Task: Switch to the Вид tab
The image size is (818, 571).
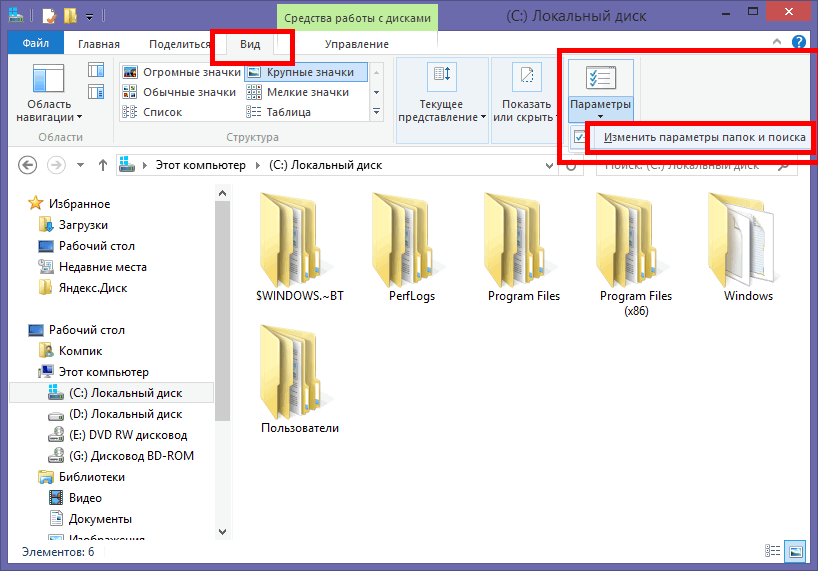Action: coord(250,44)
